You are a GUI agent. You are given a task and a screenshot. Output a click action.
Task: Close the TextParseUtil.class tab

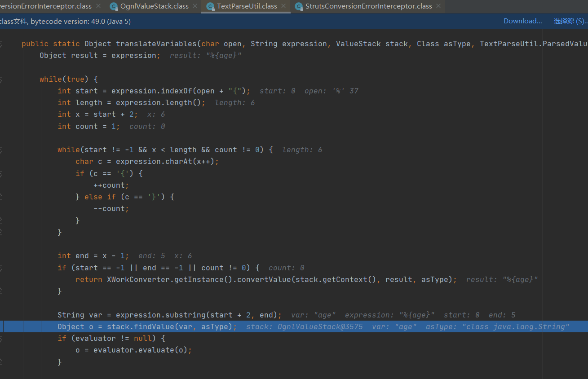tap(283, 6)
